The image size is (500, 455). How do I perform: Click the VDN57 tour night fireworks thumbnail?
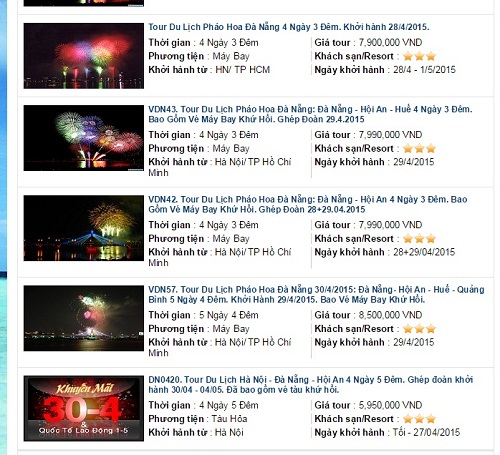84,318
